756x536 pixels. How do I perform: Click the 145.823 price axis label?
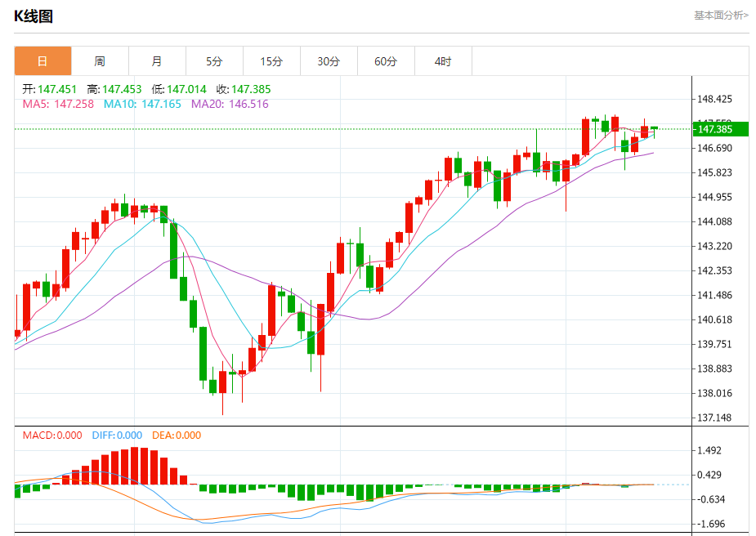pyautogui.click(x=714, y=172)
